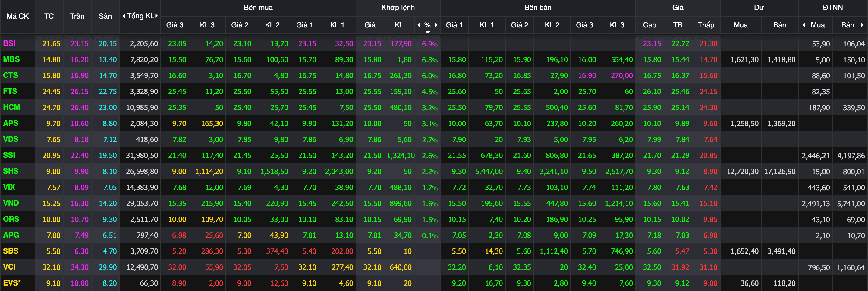Open the APG ticker
Viewport: 868px width, 291px height.
coord(11,235)
